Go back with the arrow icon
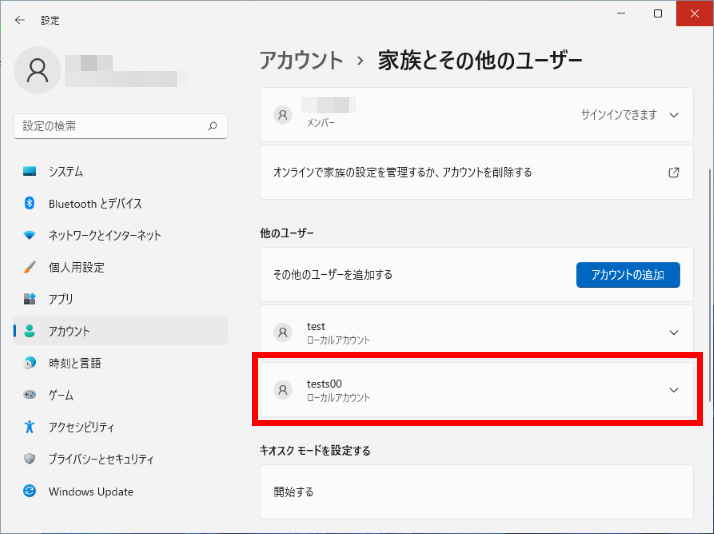714x534 pixels. 20,20
